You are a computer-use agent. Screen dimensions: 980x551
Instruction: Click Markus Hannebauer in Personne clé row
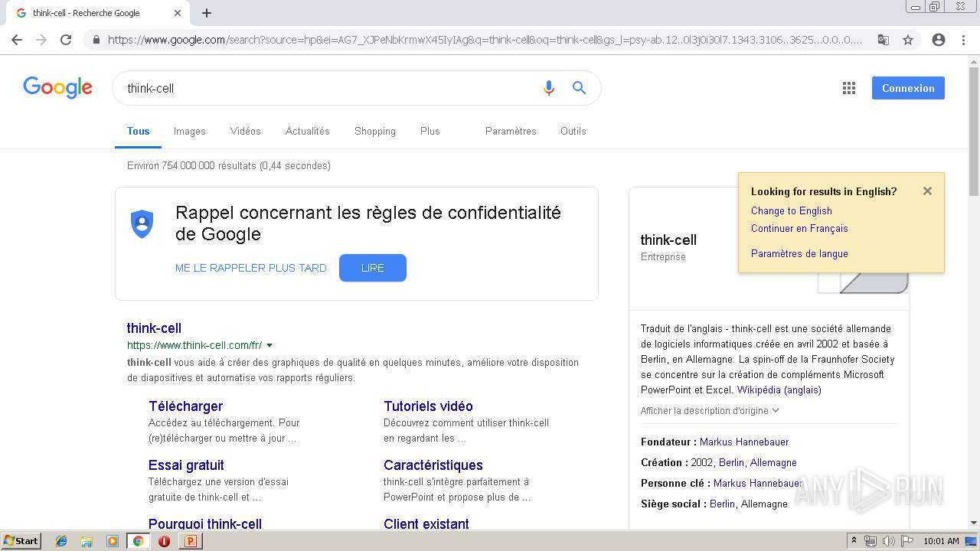coord(758,483)
